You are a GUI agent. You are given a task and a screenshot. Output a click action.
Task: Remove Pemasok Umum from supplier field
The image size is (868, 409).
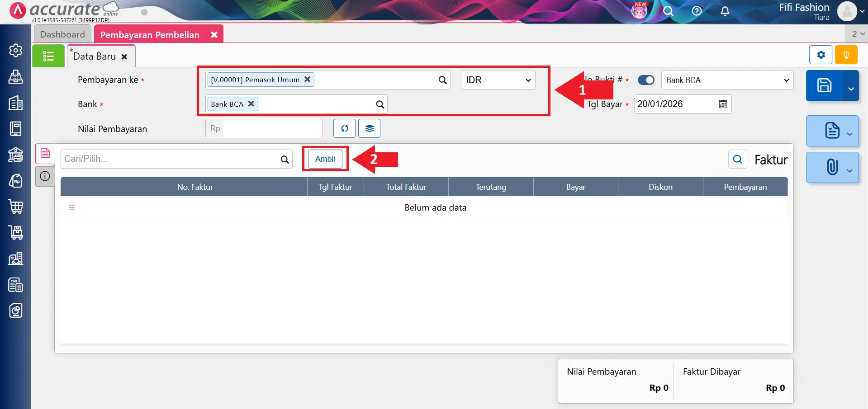click(x=308, y=80)
